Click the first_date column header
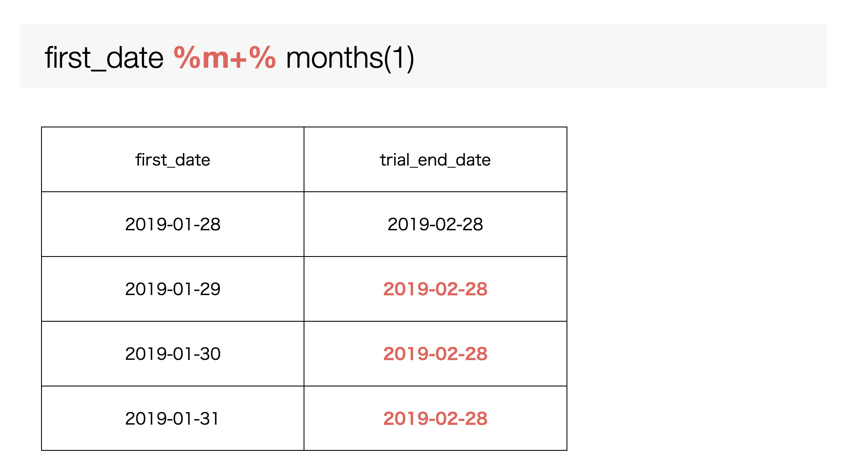This screenshot has height=469, width=868. pyautogui.click(x=173, y=160)
